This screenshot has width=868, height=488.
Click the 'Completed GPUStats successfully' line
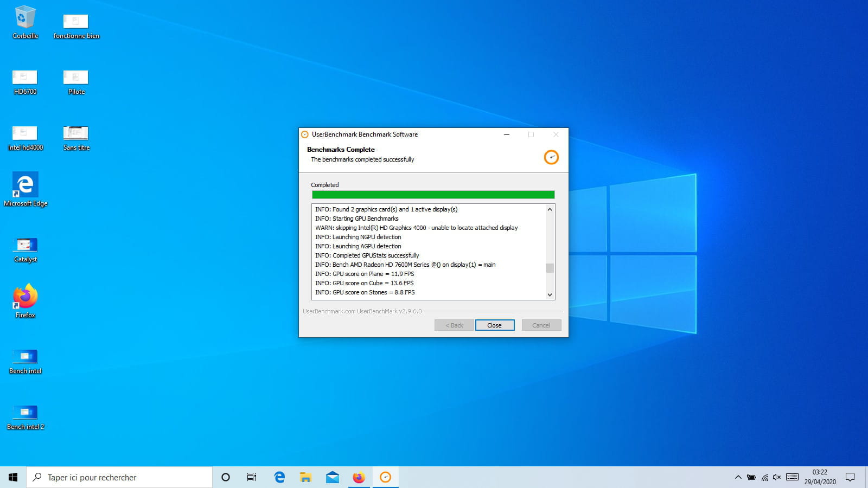[367, 255]
